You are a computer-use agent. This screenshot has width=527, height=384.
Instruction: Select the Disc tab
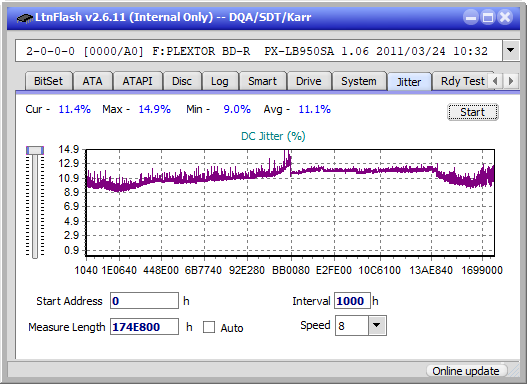(182, 81)
